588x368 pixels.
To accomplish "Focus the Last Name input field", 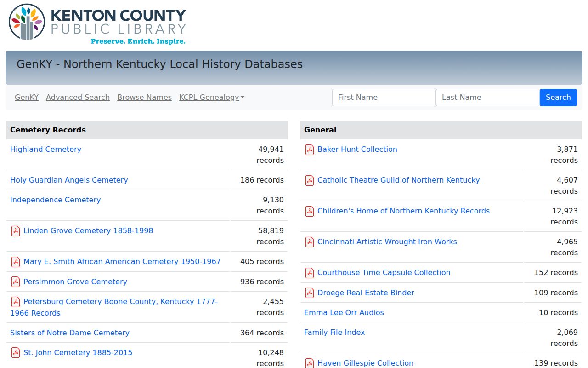I will point(488,98).
